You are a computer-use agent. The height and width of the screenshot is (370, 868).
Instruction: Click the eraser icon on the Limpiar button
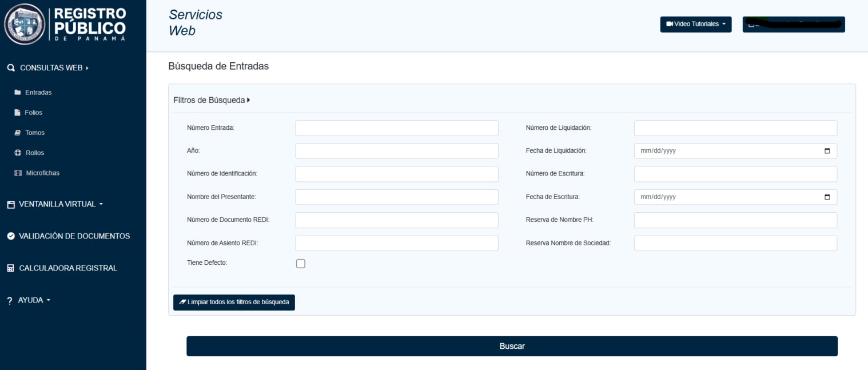click(x=182, y=302)
